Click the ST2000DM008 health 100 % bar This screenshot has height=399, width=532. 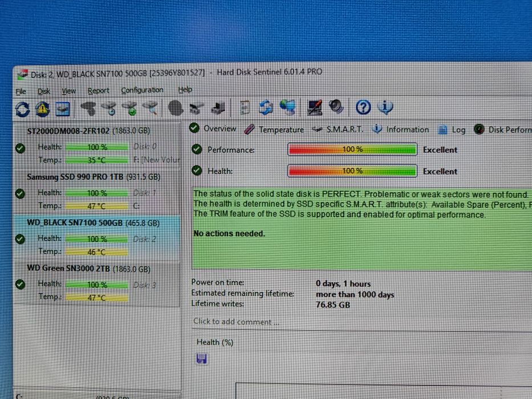click(x=97, y=147)
